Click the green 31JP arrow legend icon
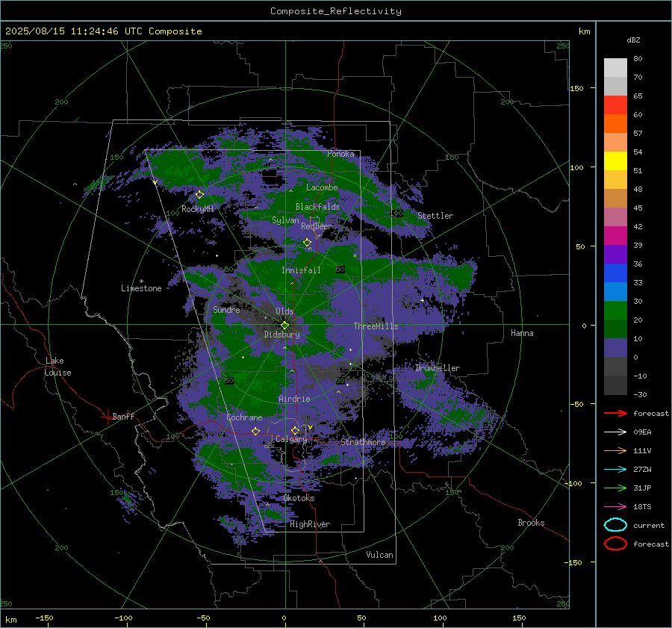The image size is (672, 628). 615,488
